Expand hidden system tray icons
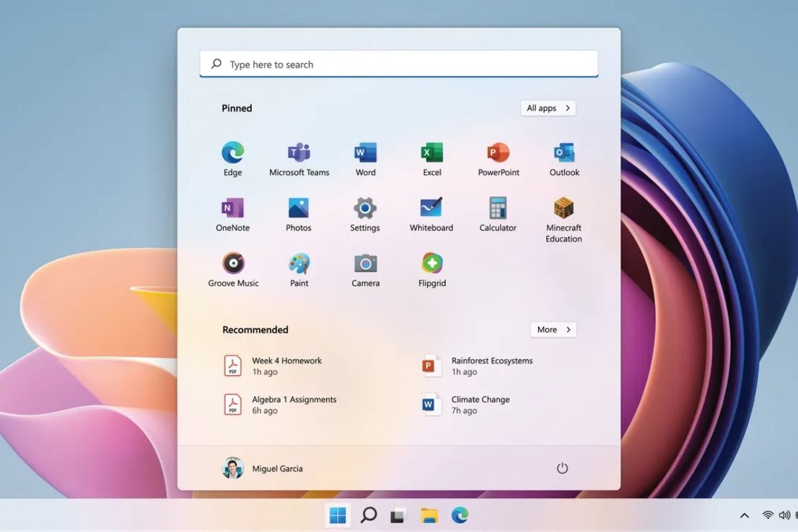 (x=743, y=514)
